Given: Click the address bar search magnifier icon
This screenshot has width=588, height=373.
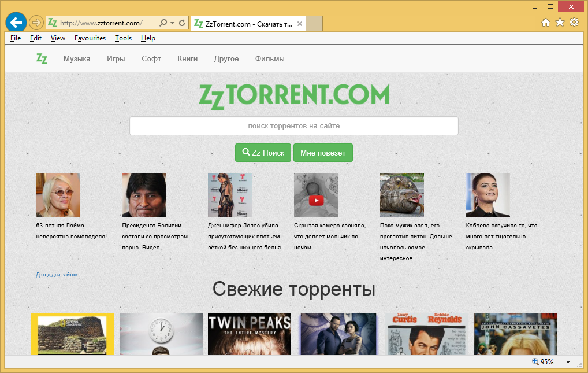Looking at the screenshot, I should [163, 23].
